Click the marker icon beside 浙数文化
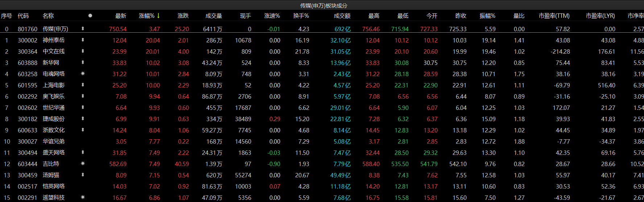Viewport: 644px width, 202px height. 83,130
